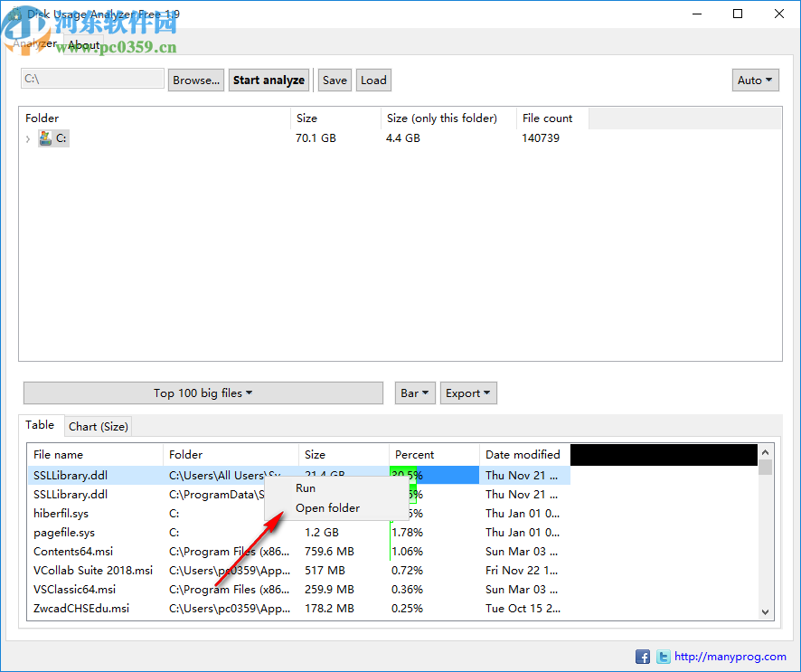This screenshot has width=801, height=672.
Task: Click the Browse button
Action: tap(196, 80)
